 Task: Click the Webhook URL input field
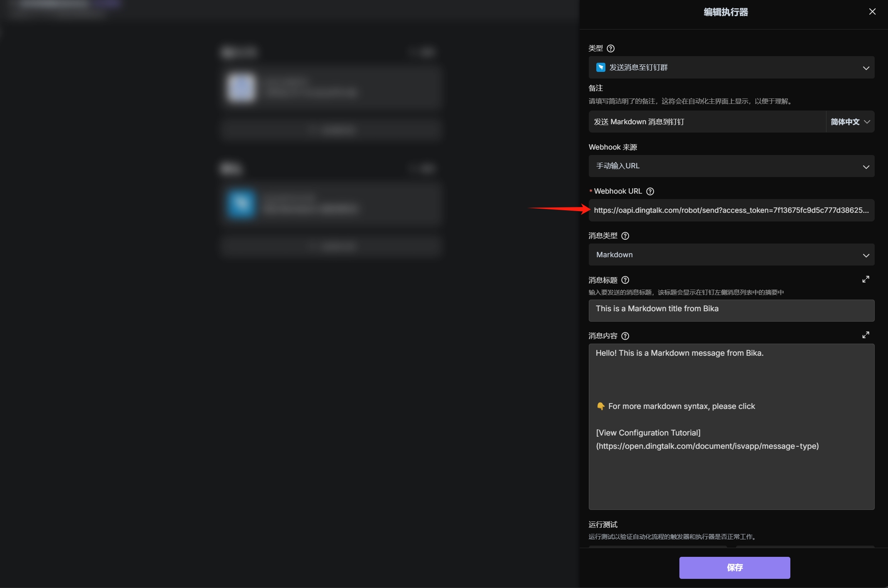731,210
